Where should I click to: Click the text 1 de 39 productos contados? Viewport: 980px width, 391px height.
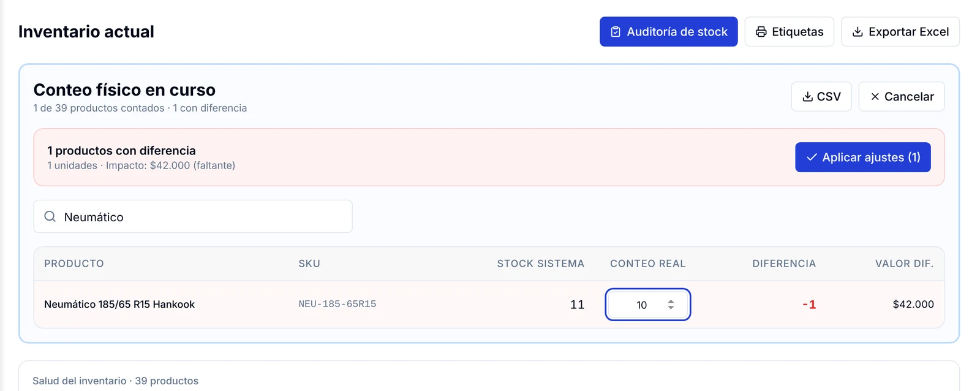(99, 108)
